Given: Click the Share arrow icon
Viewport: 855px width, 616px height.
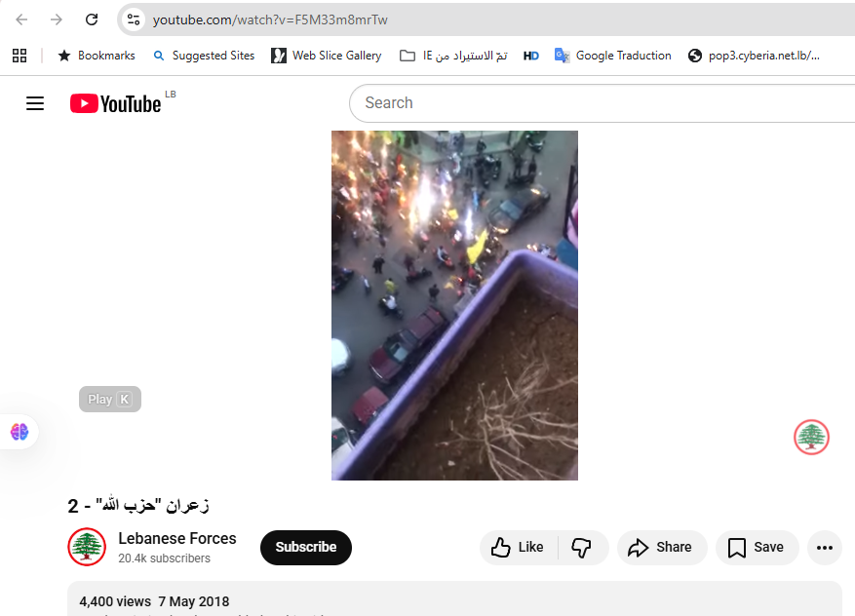Looking at the screenshot, I should tap(638, 547).
